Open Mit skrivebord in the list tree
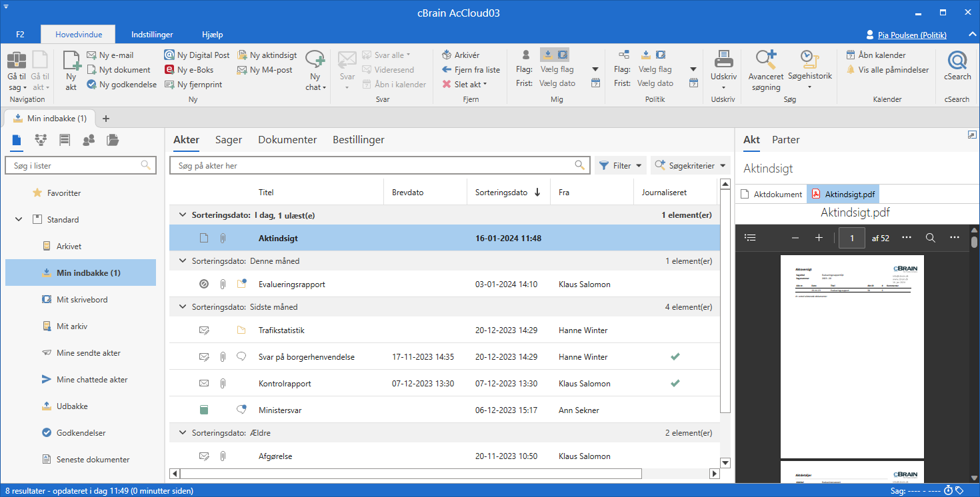Screen dimensions: 980x497 [82, 300]
